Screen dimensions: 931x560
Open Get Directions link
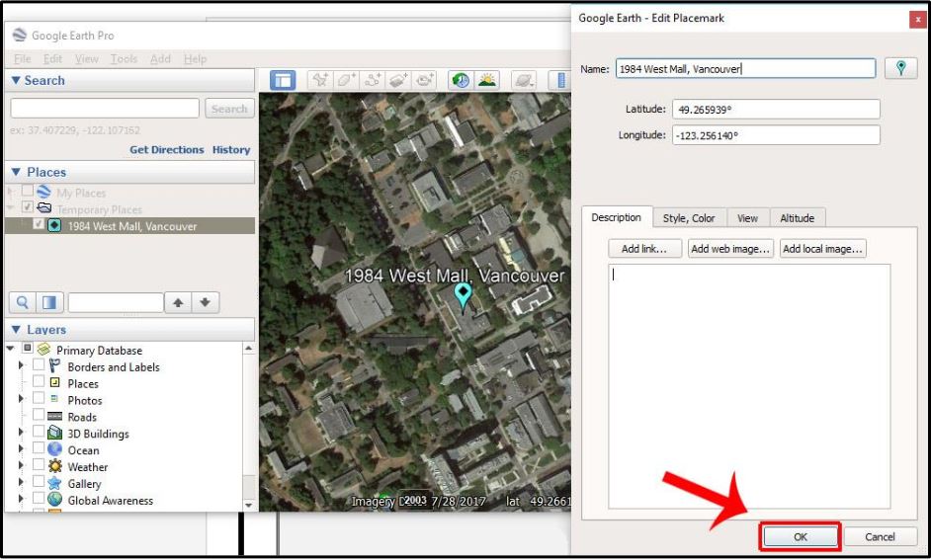point(167,149)
